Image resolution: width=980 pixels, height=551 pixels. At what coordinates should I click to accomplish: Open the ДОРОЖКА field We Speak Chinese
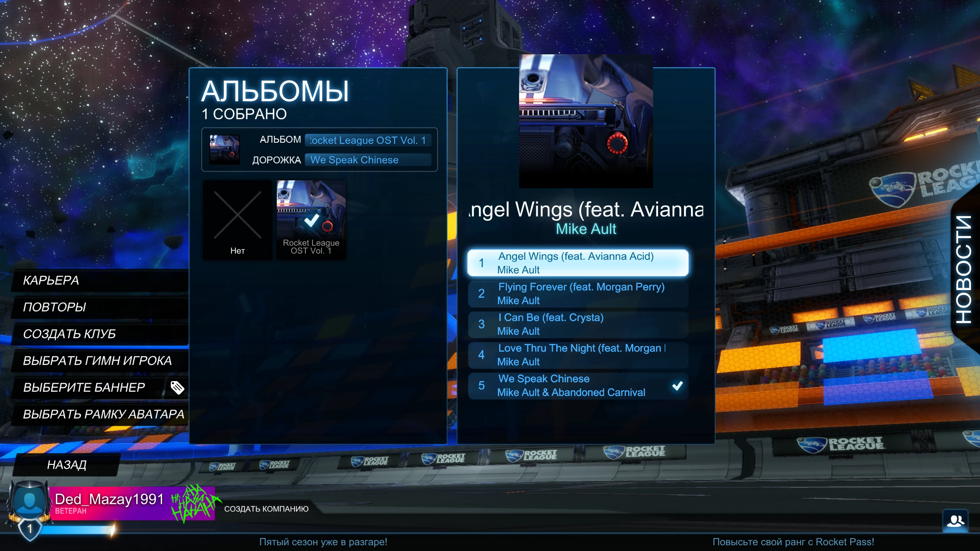coord(367,160)
